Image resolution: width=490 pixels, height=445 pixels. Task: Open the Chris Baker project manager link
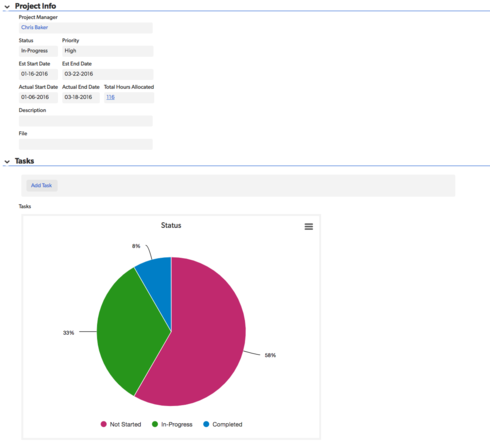(x=34, y=27)
